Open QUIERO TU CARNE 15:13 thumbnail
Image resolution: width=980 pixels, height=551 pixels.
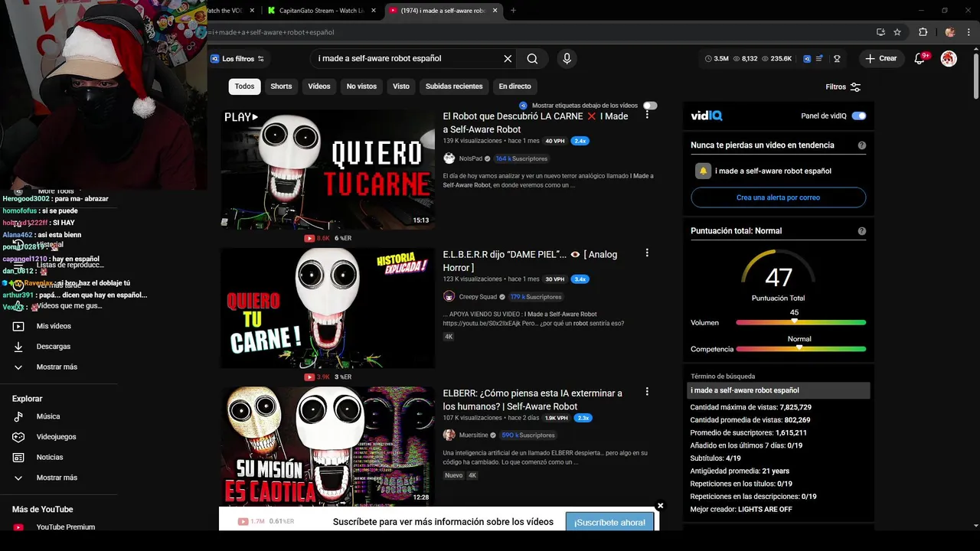click(x=328, y=168)
